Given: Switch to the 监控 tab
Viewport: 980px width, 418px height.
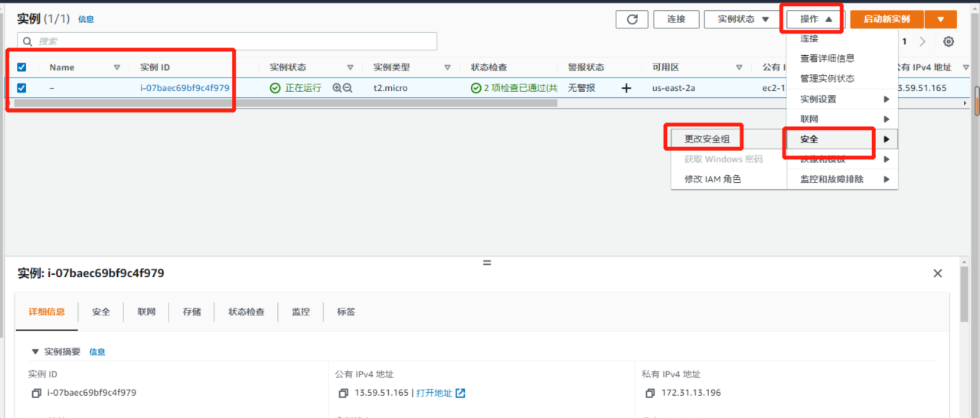Looking at the screenshot, I should [x=301, y=312].
